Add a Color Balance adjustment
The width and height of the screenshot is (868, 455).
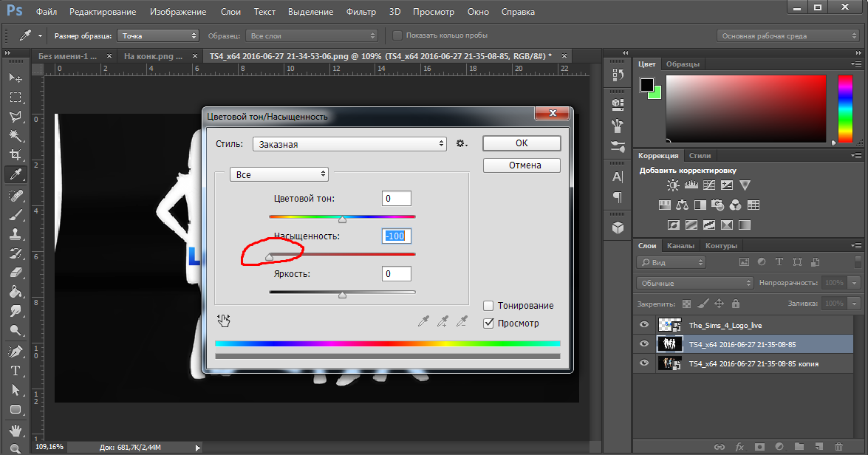pyautogui.click(x=682, y=205)
